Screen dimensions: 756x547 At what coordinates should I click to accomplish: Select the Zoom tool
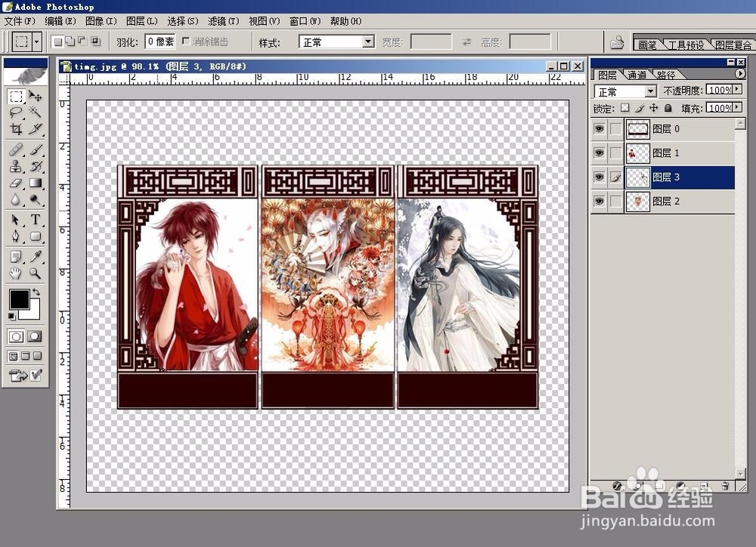coord(35,273)
